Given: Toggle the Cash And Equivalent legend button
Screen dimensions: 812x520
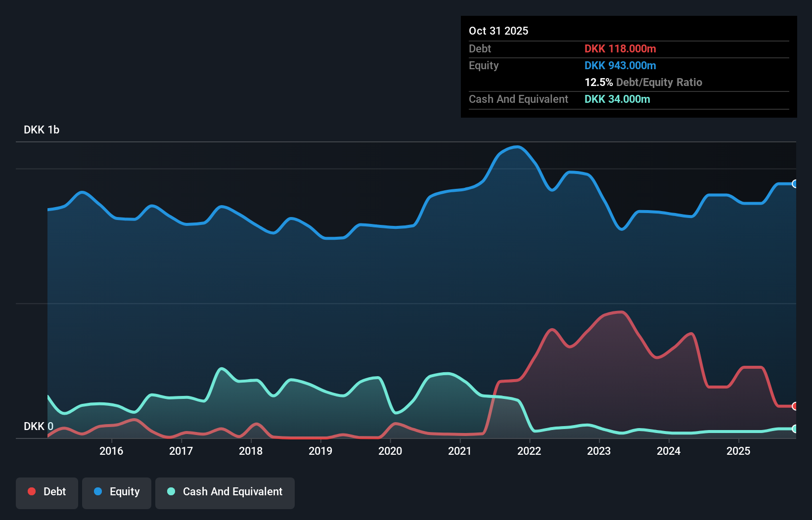Looking at the screenshot, I should (225, 493).
